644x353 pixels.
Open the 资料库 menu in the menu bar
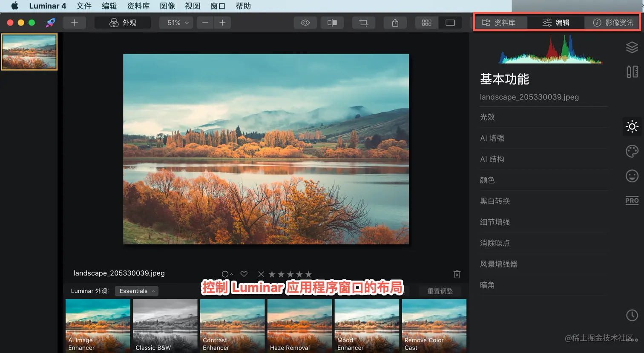pyautogui.click(x=138, y=6)
